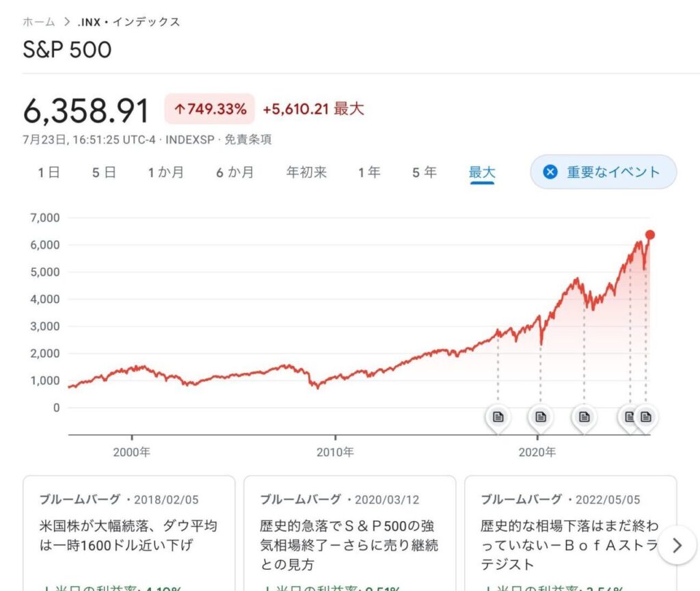Select the 1年 time range tab

click(369, 172)
